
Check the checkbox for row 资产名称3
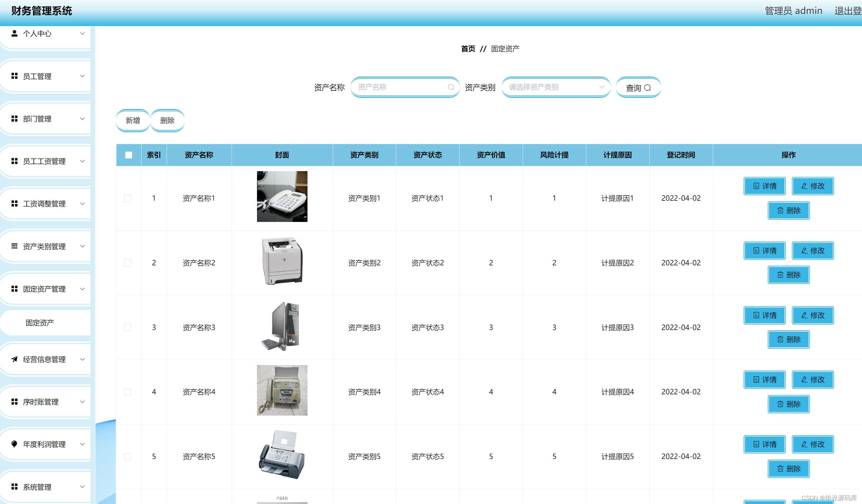coord(128,327)
